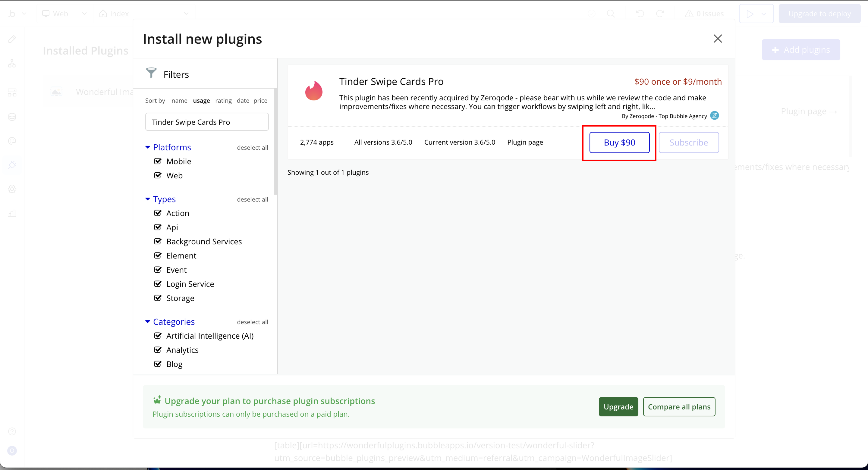This screenshot has width=868, height=470.
Task: Sort plugins by rating
Action: tap(223, 100)
